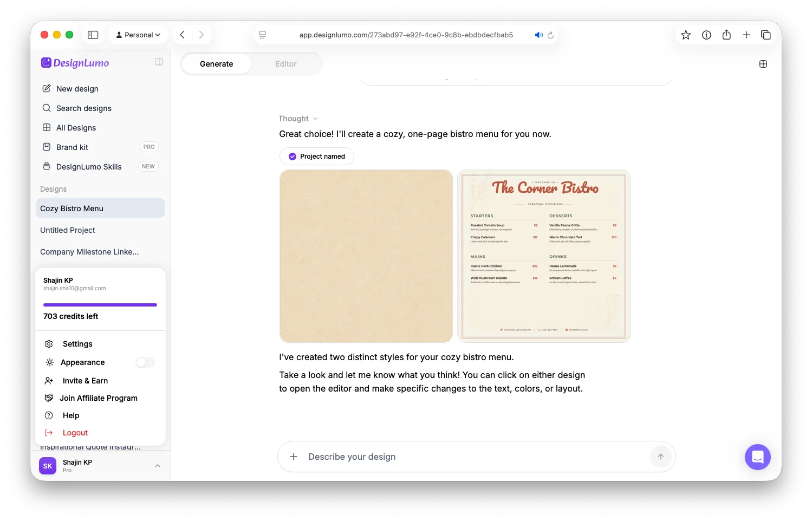Click the PRO badge next to Brand kit

[149, 147]
